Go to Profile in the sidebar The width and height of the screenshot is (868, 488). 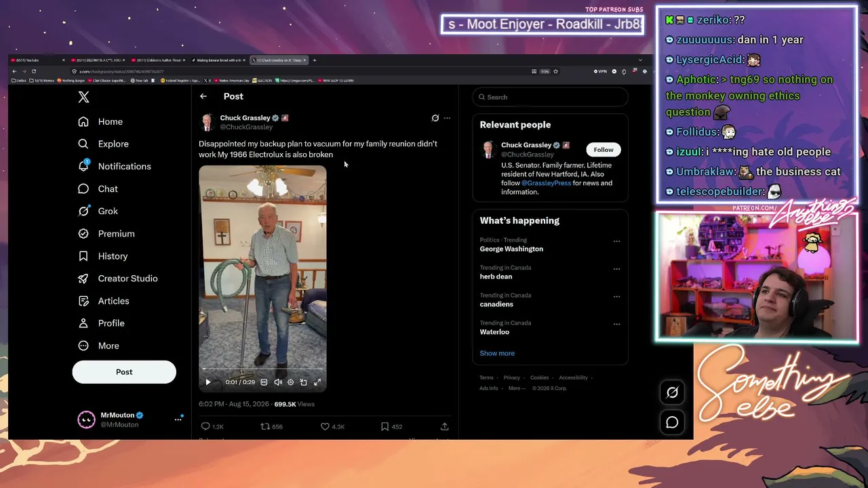(101, 323)
